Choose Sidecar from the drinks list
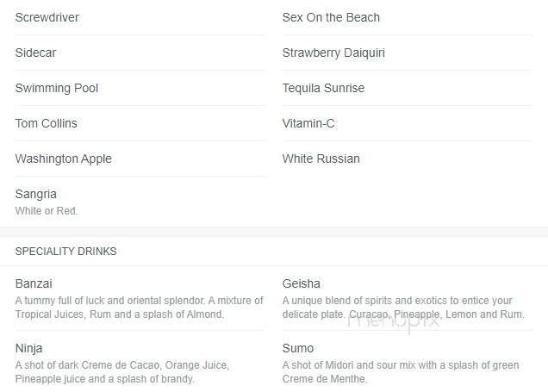This screenshot has width=548, height=392. point(35,53)
